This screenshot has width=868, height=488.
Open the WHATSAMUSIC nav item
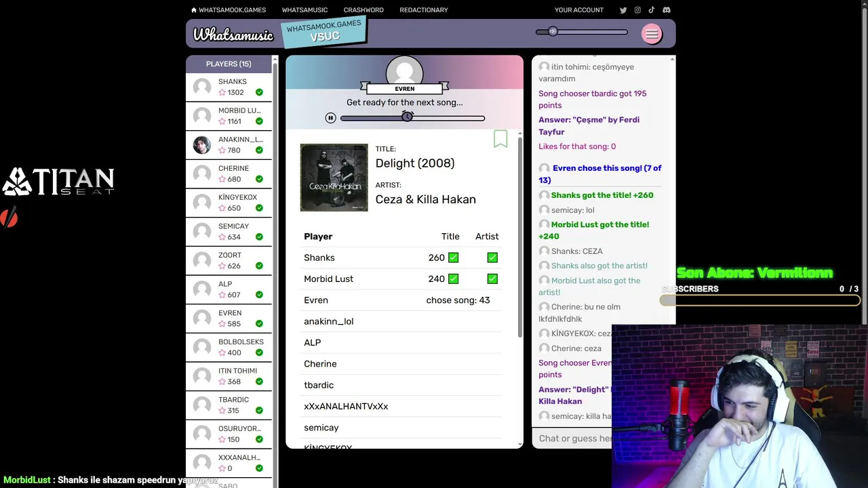[x=304, y=10]
